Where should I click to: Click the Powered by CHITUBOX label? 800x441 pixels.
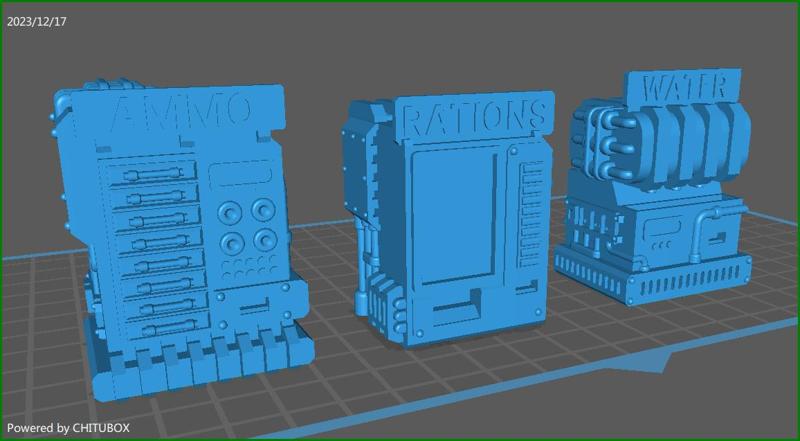pyautogui.click(x=68, y=428)
